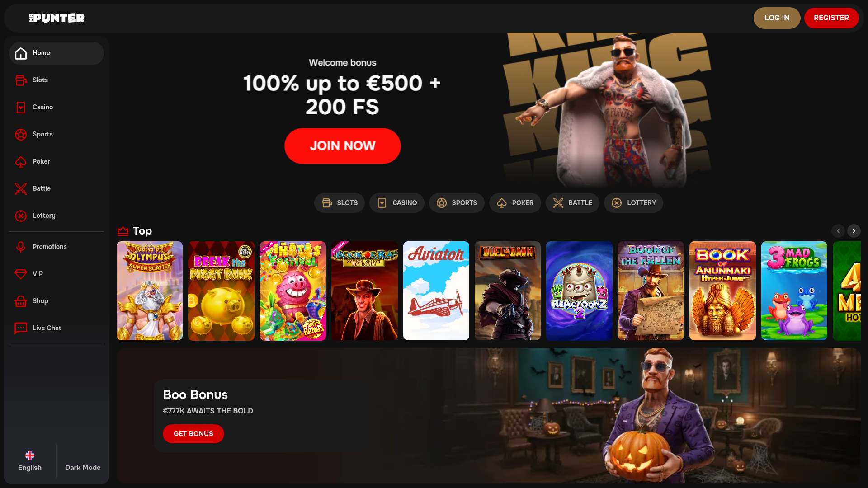Open Live Chat speech bubble icon
Image resolution: width=868 pixels, height=488 pixels.
pyautogui.click(x=21, y=328)
